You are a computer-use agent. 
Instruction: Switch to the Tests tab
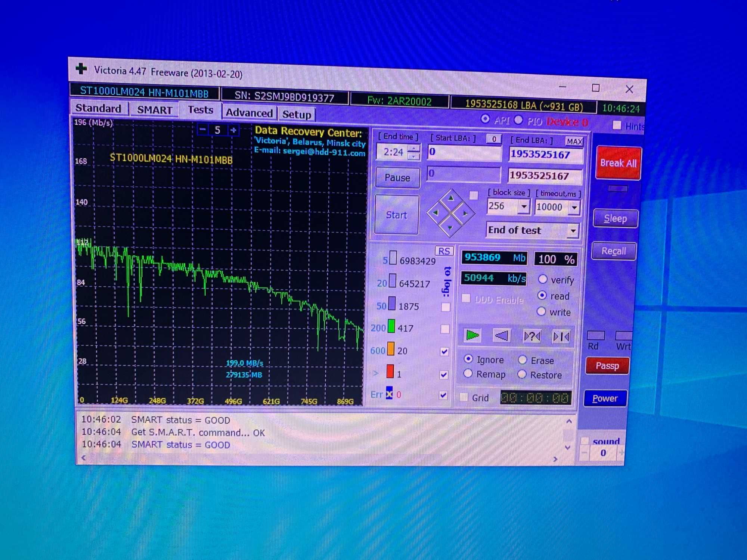click(x=201, y=110)
